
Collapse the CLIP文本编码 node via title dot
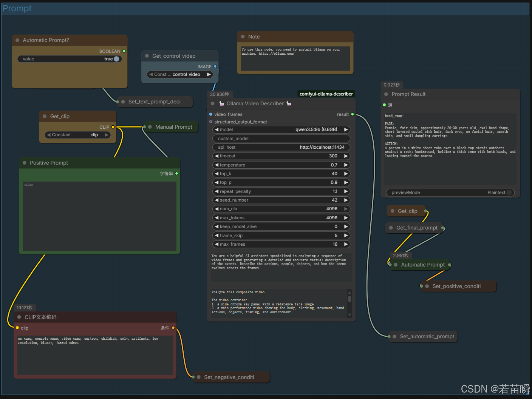19,317
